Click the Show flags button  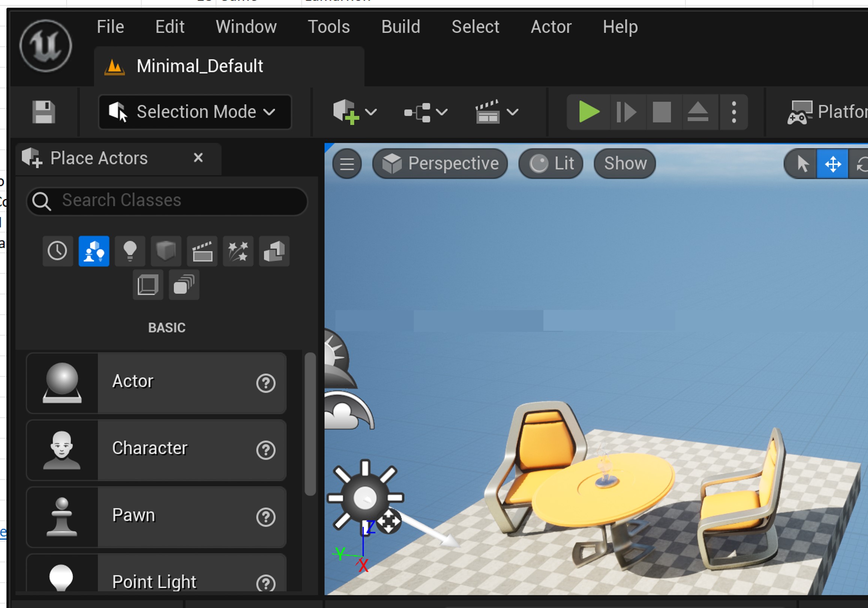click(x=624, y=164)
